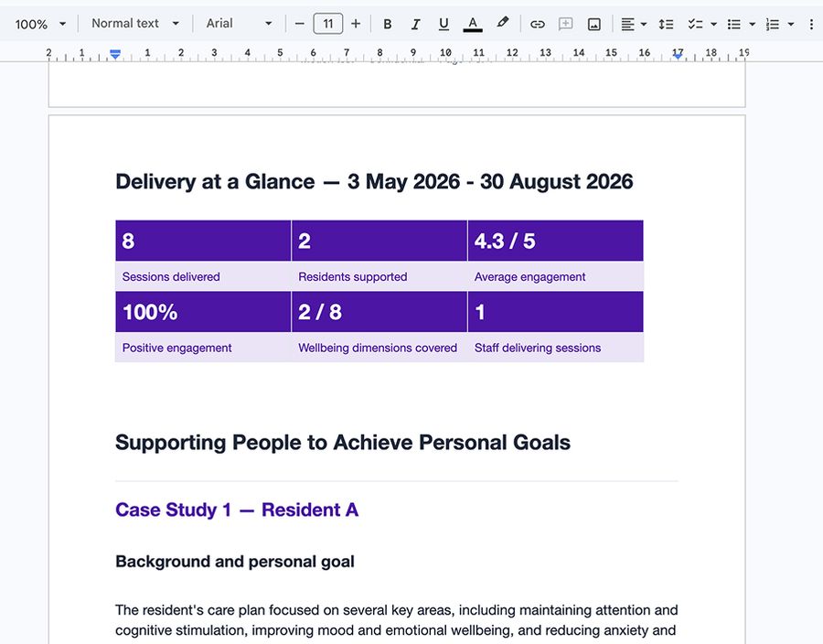This screenshot has width=823, height=644.
Task: Click the '1' staff value cell
Action: 555,312
